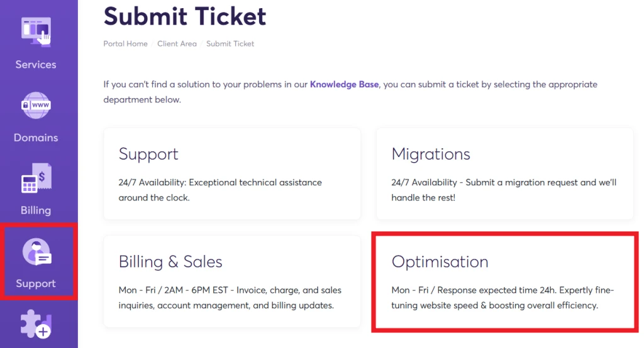The height and width of the screenshot is (348, 644).
Task: Click the Optimisation card description text
Action: click(x=502, y=298)
